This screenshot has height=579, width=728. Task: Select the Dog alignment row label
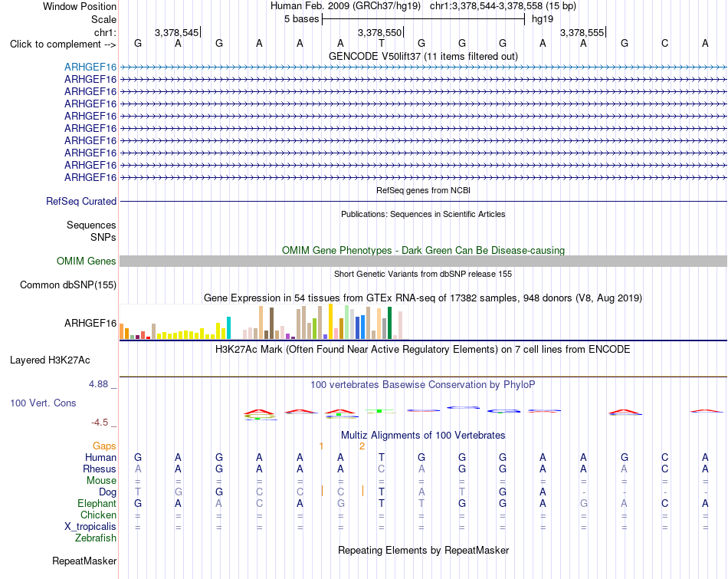point(107,492)
